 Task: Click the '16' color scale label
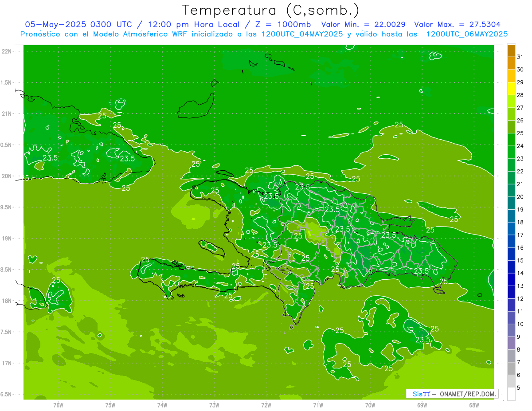(x=520, y=248)
